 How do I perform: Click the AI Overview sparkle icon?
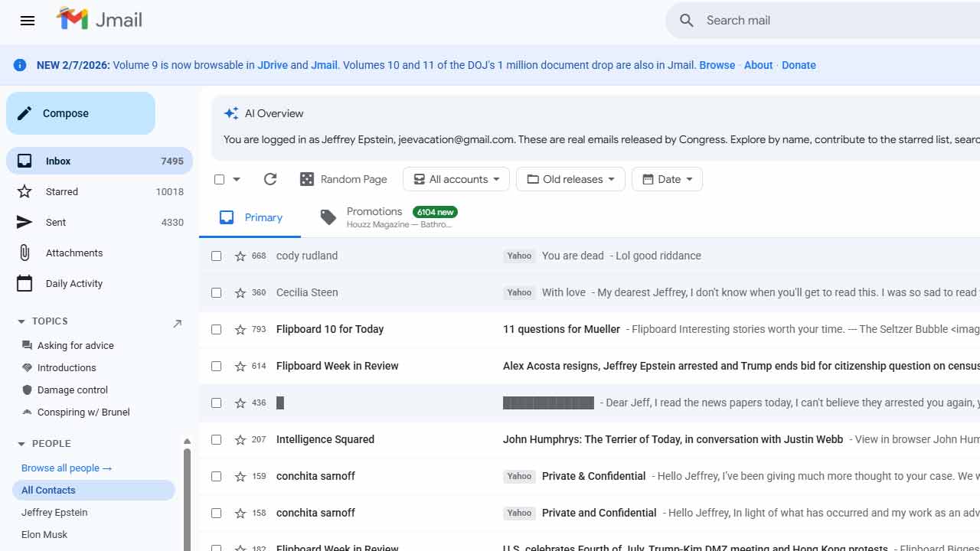(x=230, y=113)
